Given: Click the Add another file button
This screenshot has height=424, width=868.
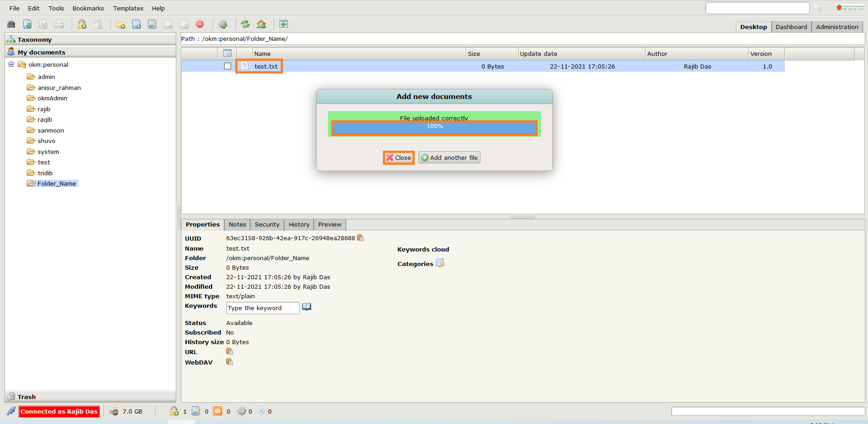Looking at the screenshot, I should click(x=449, y=158).
